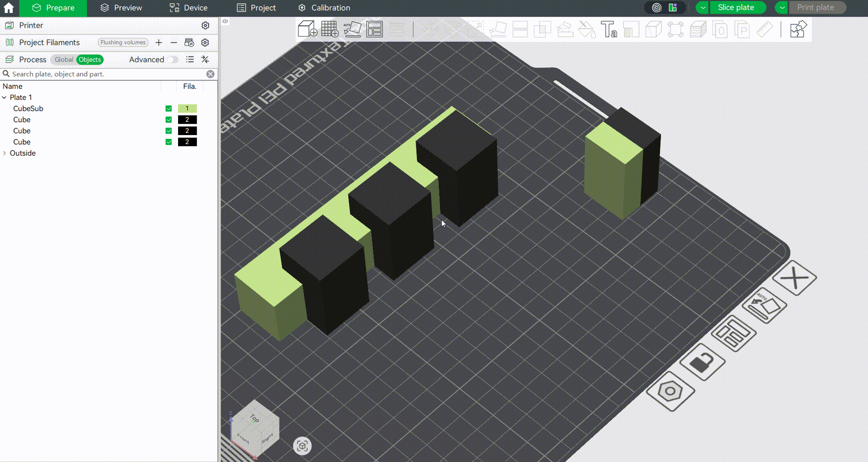Click the Name column header
The image size is (868, 462).
click(x=12, y=86)
